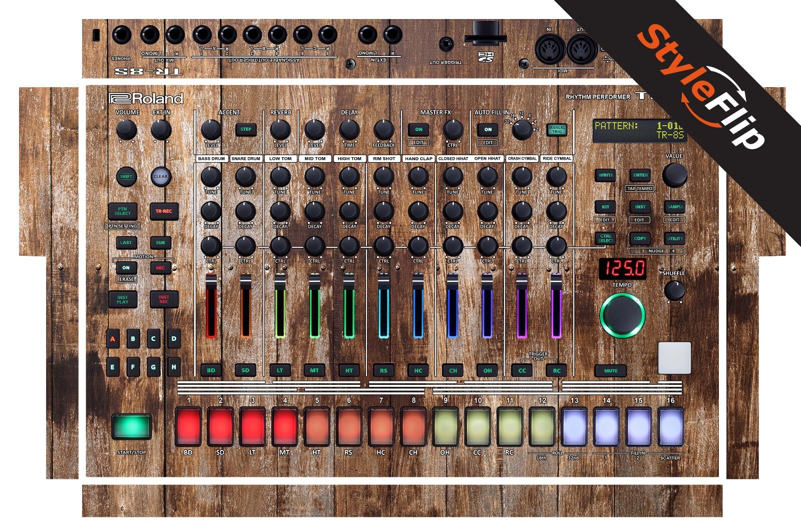Screen dimensions: 801x532
Task: Click the Snare Drum DECAY knob
Action: click(246, 211)
